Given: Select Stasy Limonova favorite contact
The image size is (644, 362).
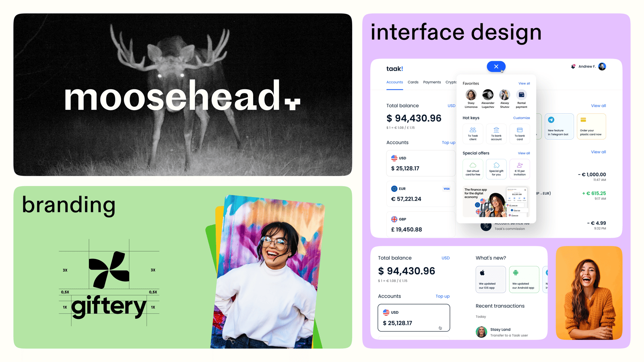Looking at the screenshot, I should click(x=471, y=98).
